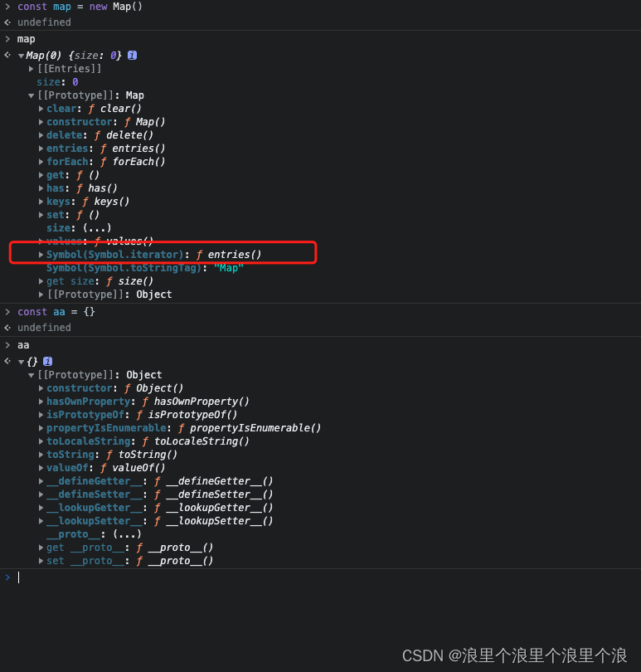Collapse the [[Prototype]]: Map section
The height and width of the screenshot is (672, 641).
point(32,95)
